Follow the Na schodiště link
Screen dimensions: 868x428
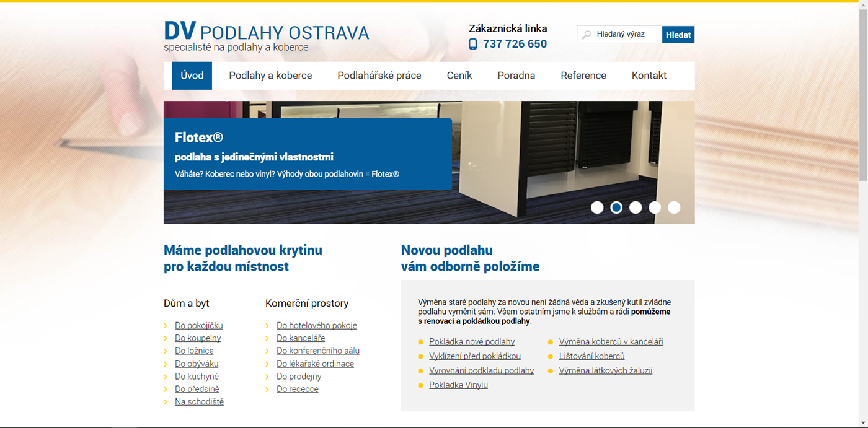click(199, 401)
